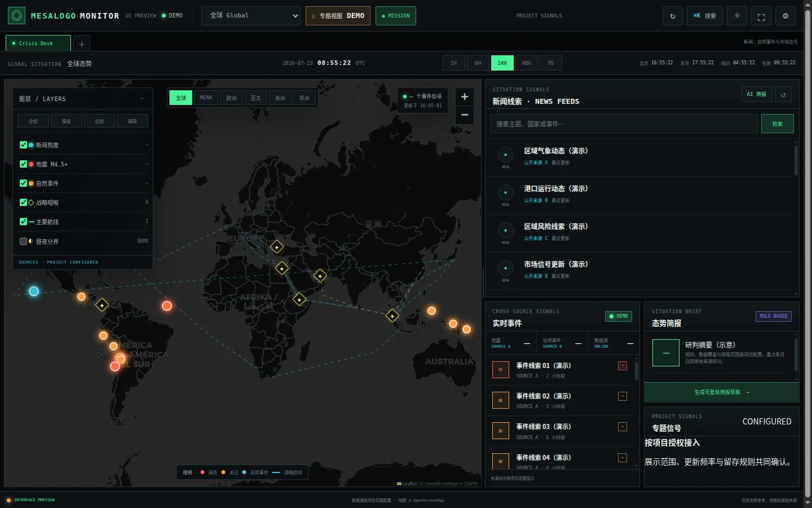Zoom in on the map
This screenshot has width=812, height=508.
[465, 97]
